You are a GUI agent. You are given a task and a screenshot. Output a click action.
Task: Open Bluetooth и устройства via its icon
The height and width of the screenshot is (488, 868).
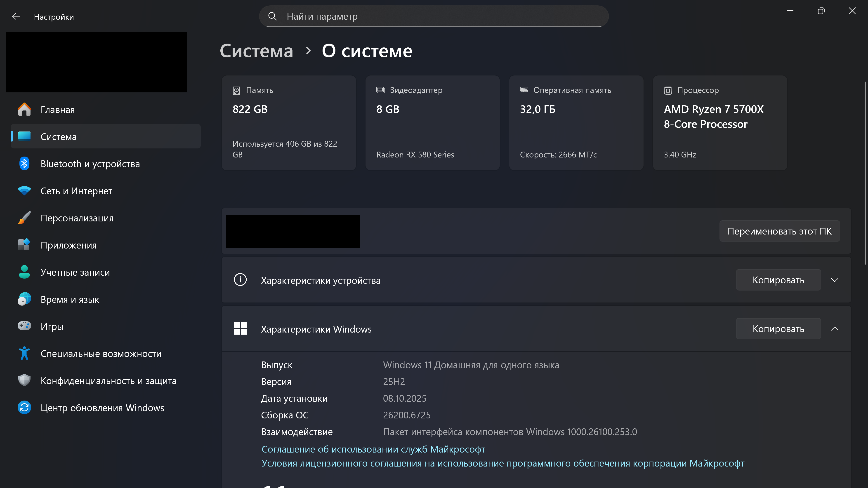coord(24,164)
